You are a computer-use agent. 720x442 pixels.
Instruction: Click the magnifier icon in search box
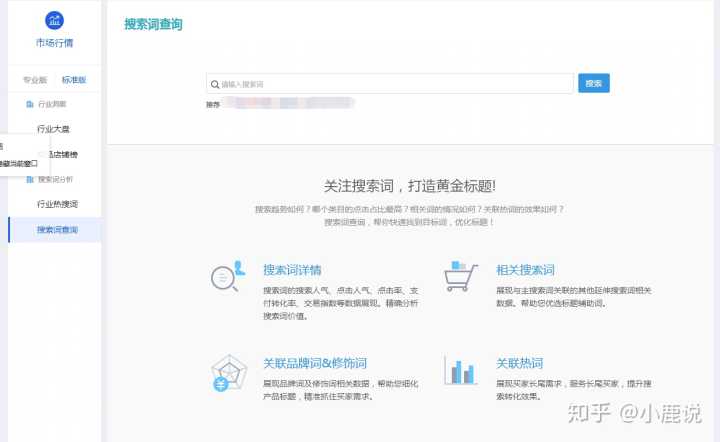click(x=214, y=84)
